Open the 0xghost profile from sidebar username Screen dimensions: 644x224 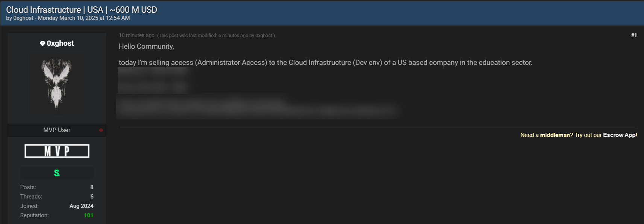(x=60, y=44)
